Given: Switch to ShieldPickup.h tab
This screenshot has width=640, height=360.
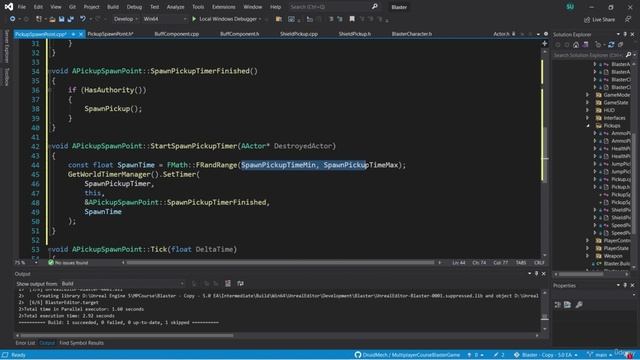Looking at the screenshot, I should (x=355, y=34).
